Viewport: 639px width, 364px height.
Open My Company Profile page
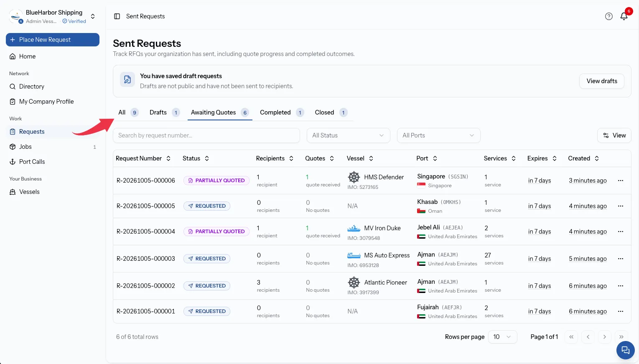tap(53, 102)
